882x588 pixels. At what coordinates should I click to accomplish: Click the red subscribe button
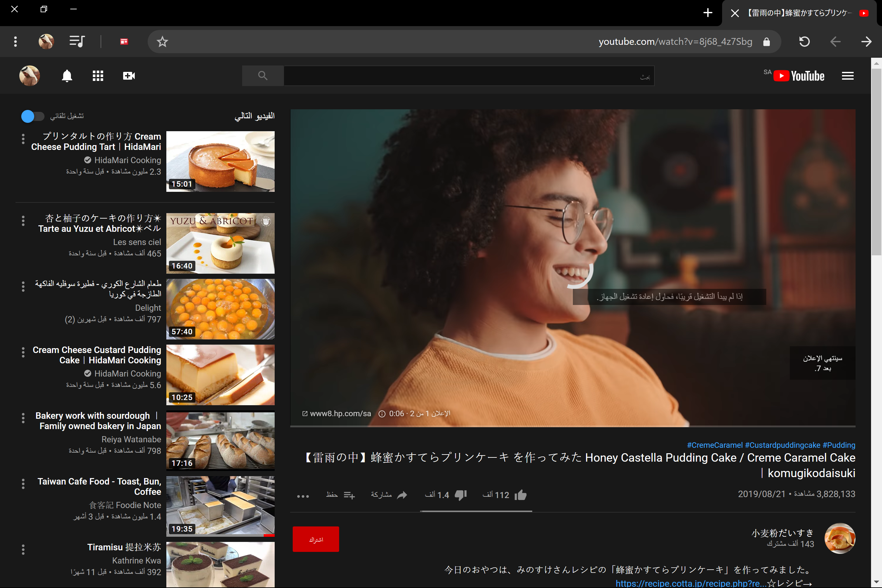pos(316,539)
